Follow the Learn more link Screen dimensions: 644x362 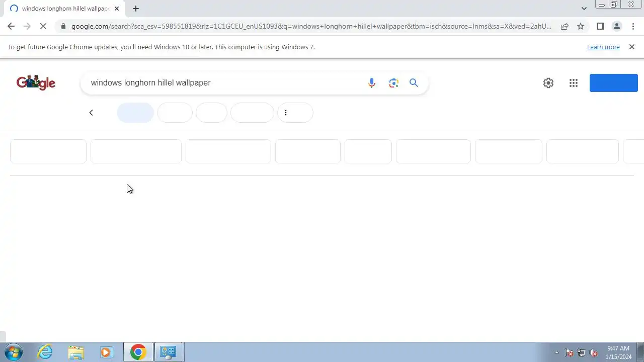coord(603,47)
